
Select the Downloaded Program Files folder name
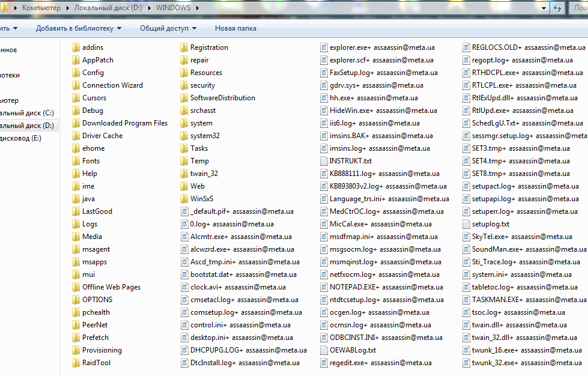pos(125,123)
